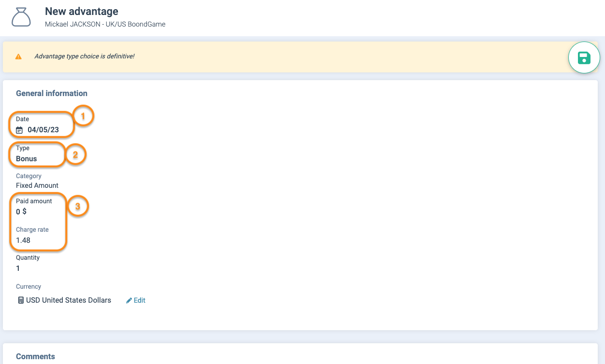
Task: Click the orange numbered marker 1
Action: pos(83,116)
